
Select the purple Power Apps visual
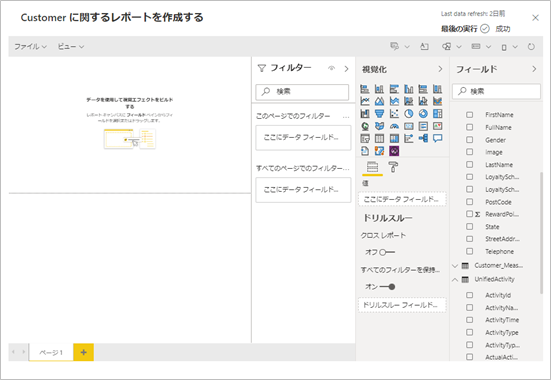pos(394,151)
